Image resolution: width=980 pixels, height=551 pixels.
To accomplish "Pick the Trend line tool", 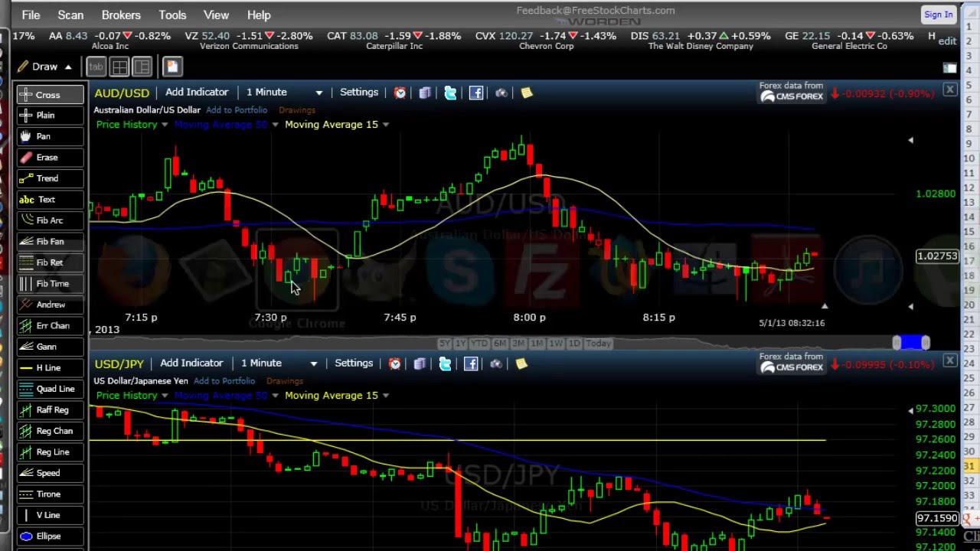I will point(51,178).
